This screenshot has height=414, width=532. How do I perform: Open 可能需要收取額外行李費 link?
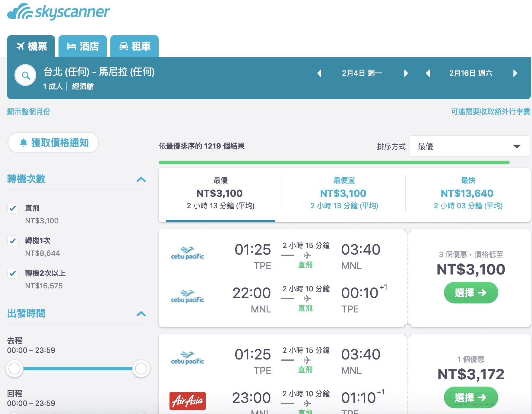point(491,111)
